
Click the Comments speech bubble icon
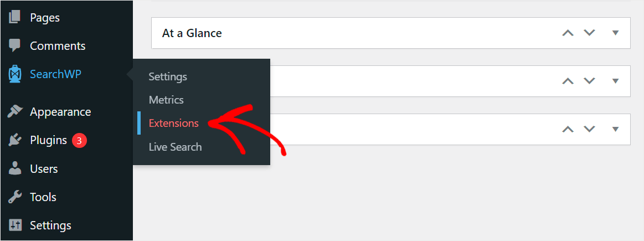click(15, 45)
